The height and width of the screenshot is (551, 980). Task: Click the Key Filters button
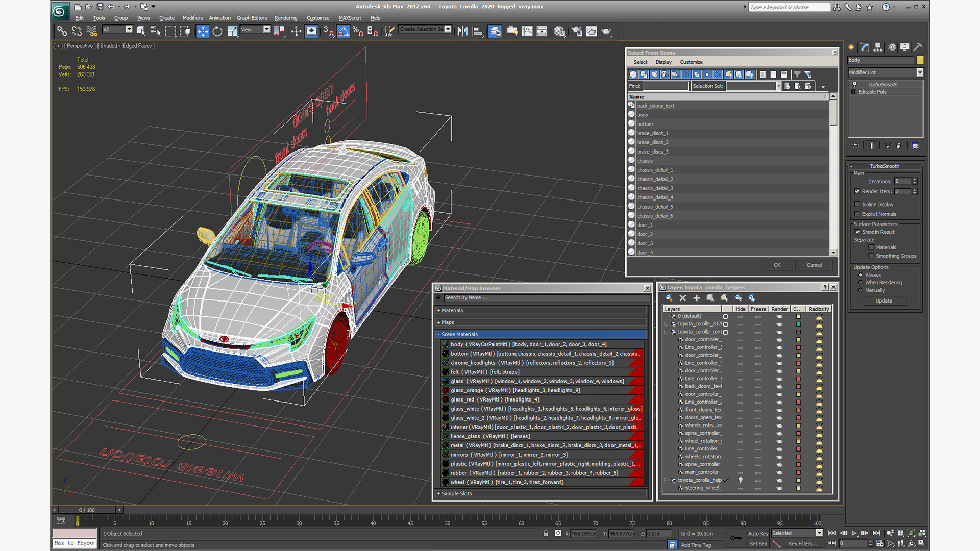pyautogui.click(x=803, y=544)
